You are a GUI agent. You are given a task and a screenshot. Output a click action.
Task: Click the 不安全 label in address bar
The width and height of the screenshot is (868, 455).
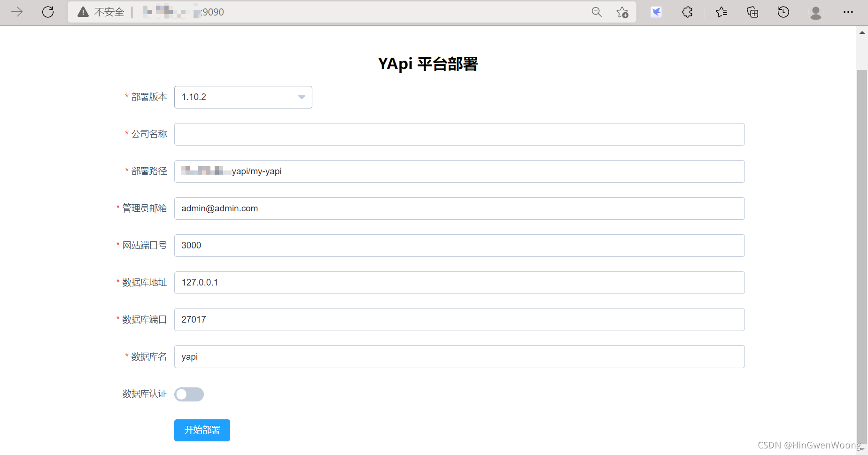[x=109, y=12]
